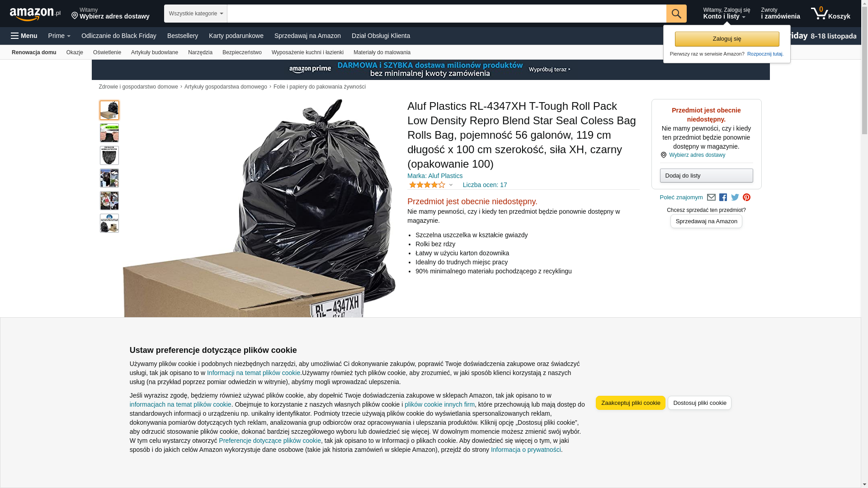Open the hamburger Menu icon
This screenshot has height=488, width=868.
(24, 36)
